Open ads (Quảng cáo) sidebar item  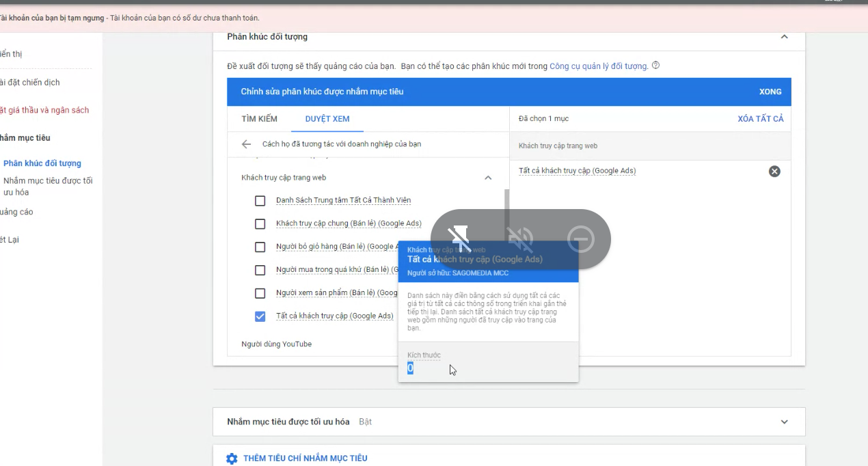(16, 213)
